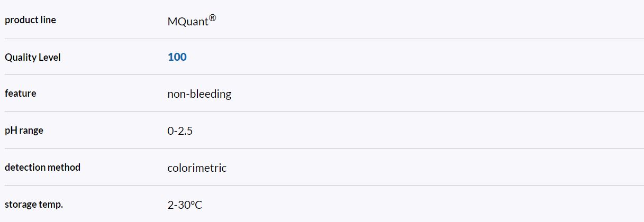Select the 'feature' row label
The width and height of the screenshot is (644, 222).
[x=21, y=94]
